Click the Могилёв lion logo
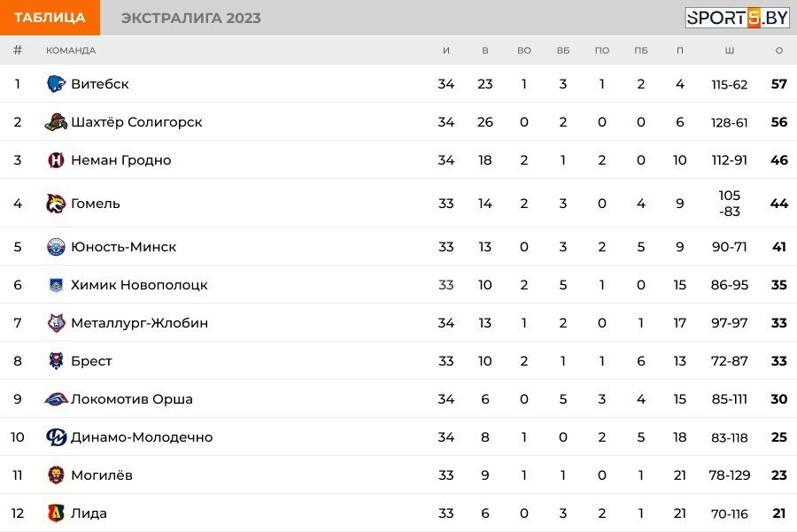Viewport: 797px width, 532px height. click(56, 475)
